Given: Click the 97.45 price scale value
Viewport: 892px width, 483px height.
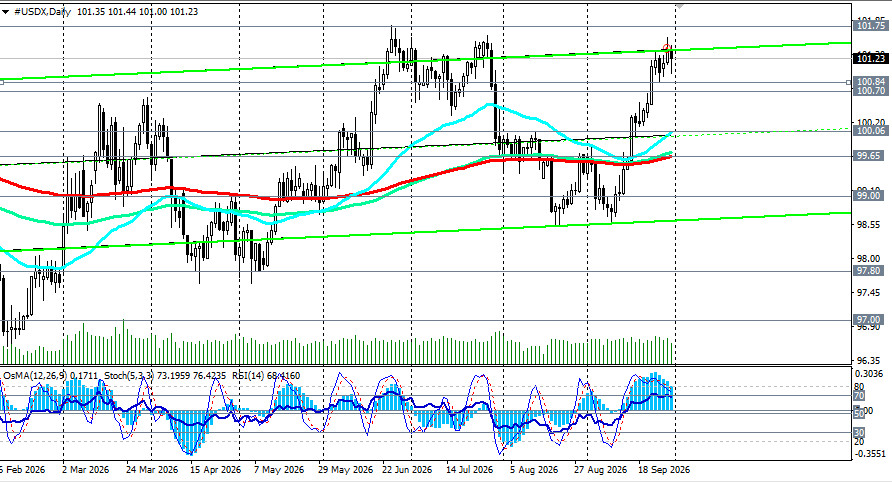Looking at the screenshot, I should 868,292.
